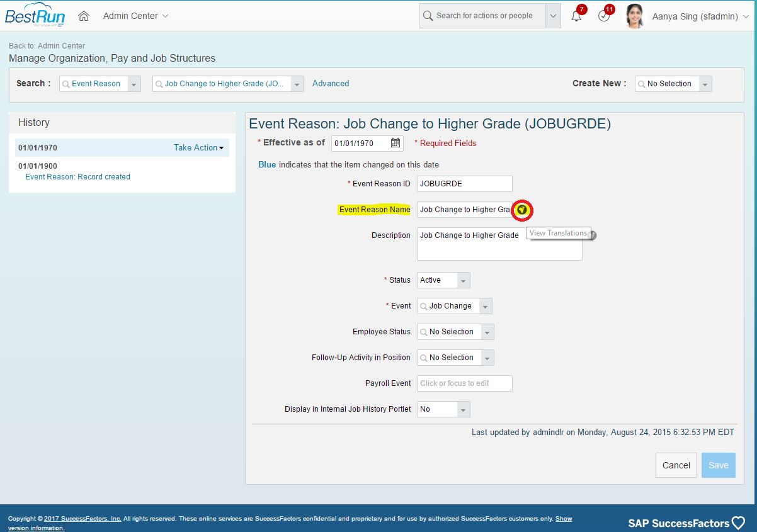Viewport: 757px width, 532px height.
Task: Click the BestRun logo
Action: 35,15
